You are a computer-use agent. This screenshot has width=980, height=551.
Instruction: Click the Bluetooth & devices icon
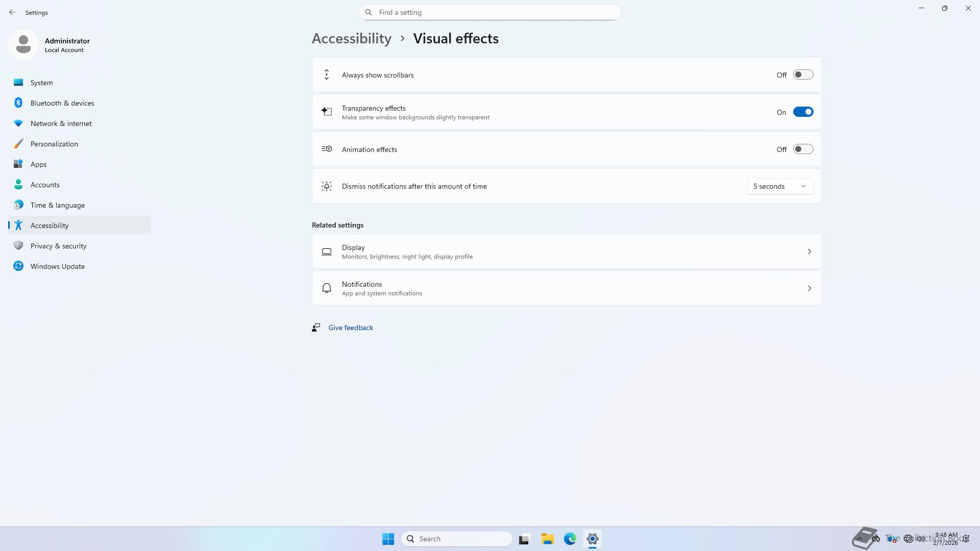pos(18,103)
